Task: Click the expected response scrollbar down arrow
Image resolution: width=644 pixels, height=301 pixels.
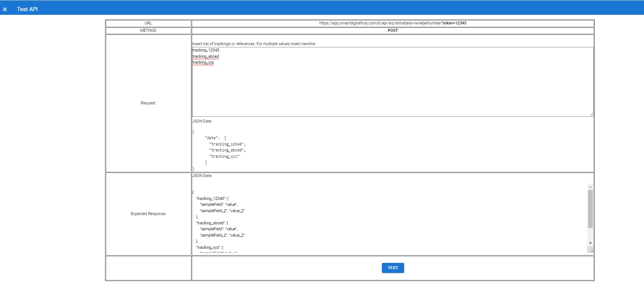Action: (590, 243)
